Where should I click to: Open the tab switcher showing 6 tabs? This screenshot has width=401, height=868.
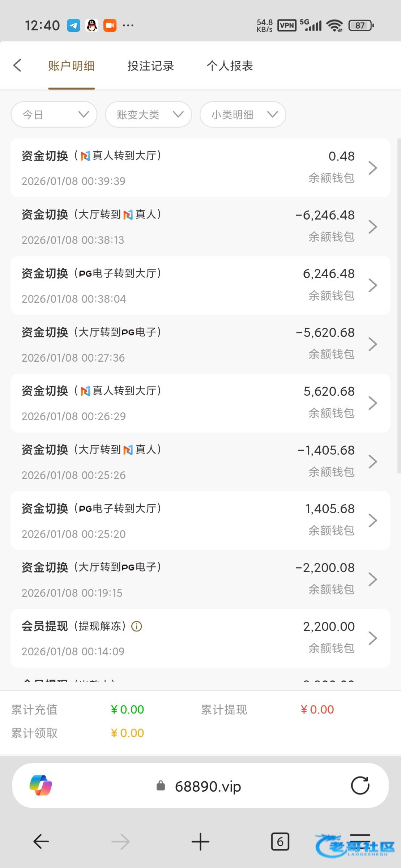coord(280,841)
